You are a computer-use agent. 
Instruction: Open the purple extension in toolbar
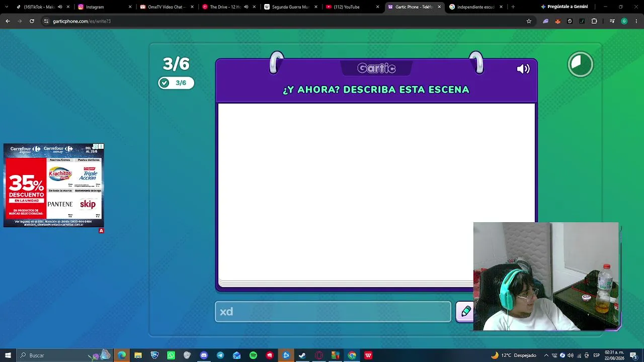tap(545, 21)
